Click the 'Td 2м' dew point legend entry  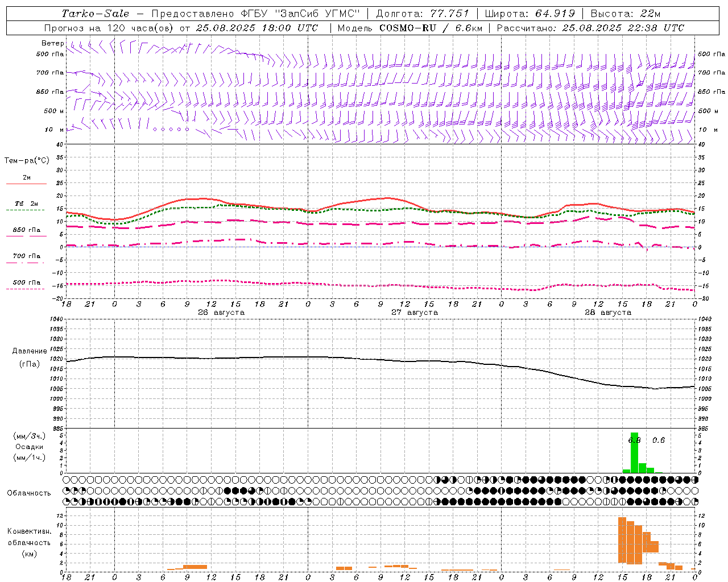click(x=27, y=203)
